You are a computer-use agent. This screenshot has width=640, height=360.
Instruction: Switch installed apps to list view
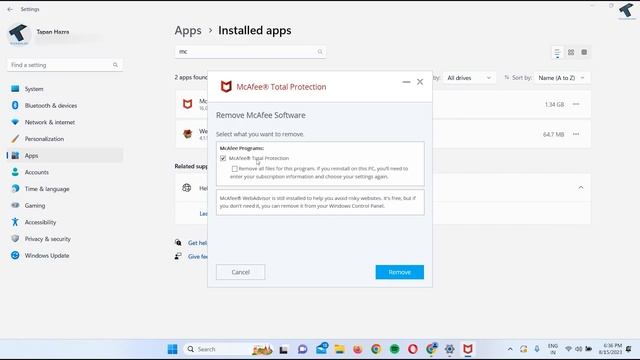pyautogui.click(x=558, y=52)
